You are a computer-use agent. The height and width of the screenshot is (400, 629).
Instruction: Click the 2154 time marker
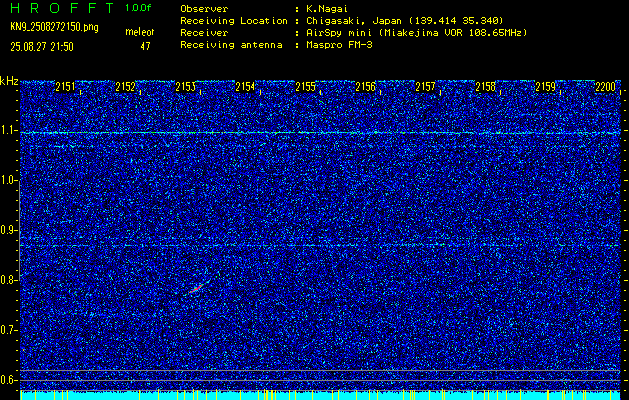(x=245, y=87)
